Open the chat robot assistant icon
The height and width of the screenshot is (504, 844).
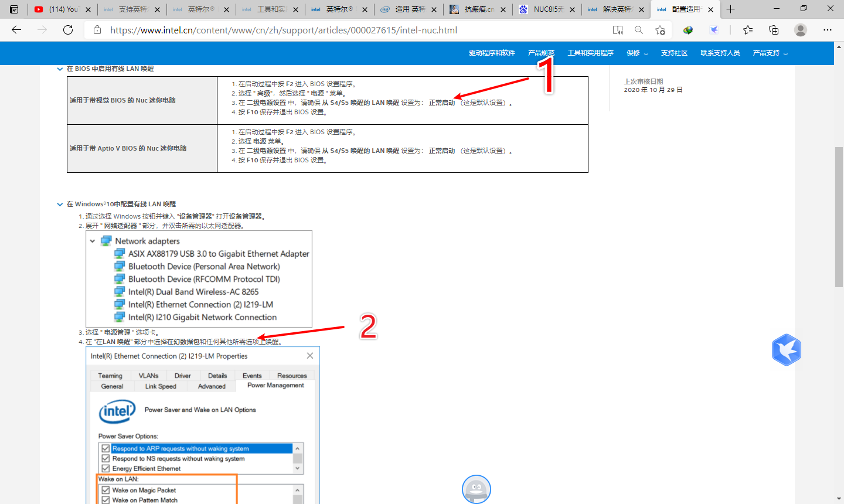(x=477, y=489)
